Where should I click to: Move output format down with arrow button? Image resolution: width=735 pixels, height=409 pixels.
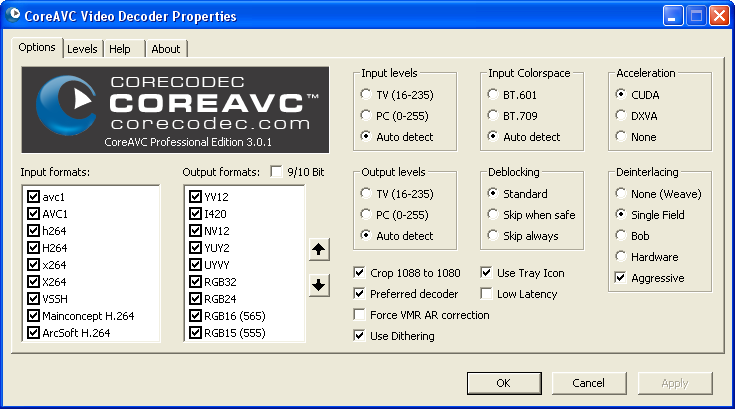point(319,285)
